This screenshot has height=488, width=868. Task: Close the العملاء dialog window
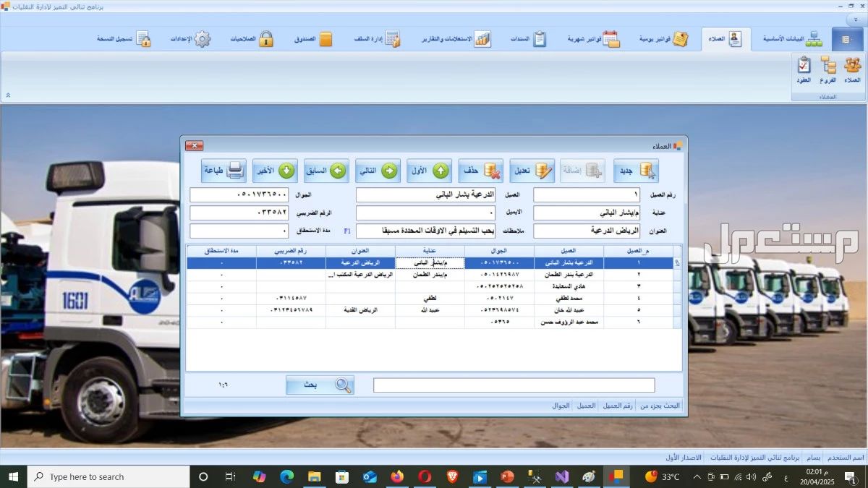click(x=195, y=145)
